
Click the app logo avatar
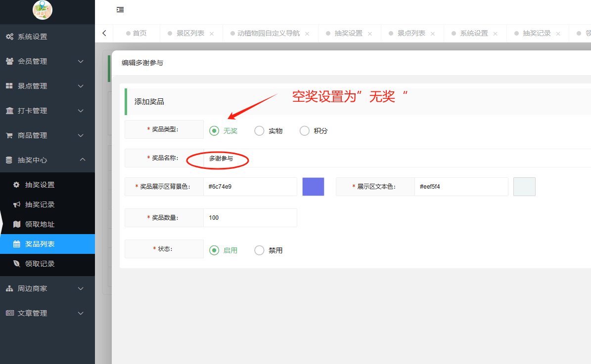point(42,10)
